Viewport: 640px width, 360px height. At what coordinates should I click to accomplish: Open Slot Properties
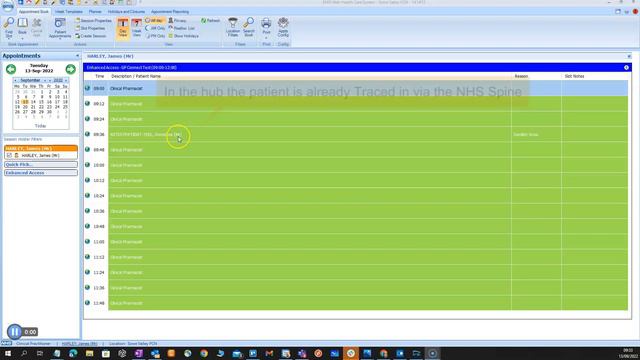click(x=90, y=28)
